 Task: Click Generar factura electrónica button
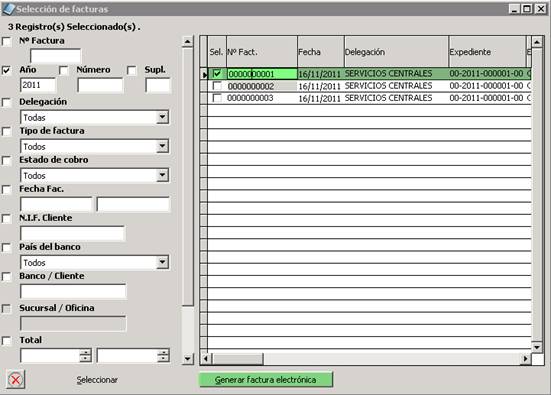click(266, 380)
